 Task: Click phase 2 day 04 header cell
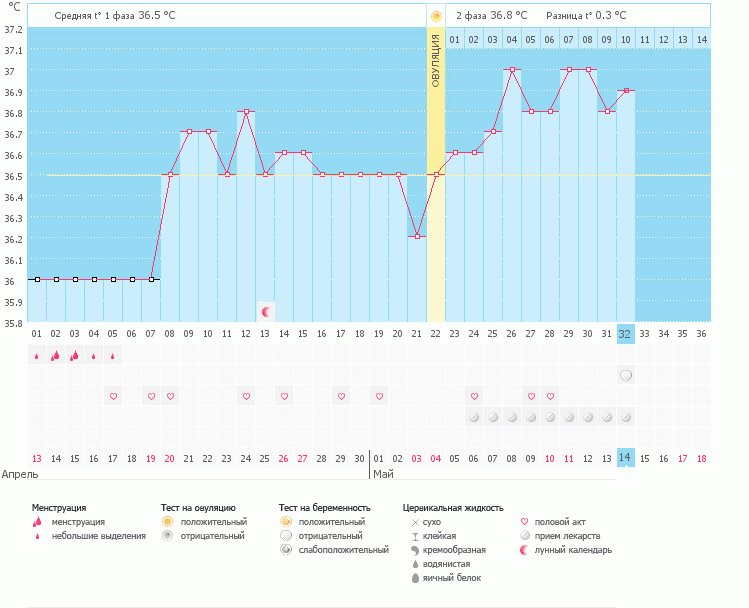click(512, 39)
